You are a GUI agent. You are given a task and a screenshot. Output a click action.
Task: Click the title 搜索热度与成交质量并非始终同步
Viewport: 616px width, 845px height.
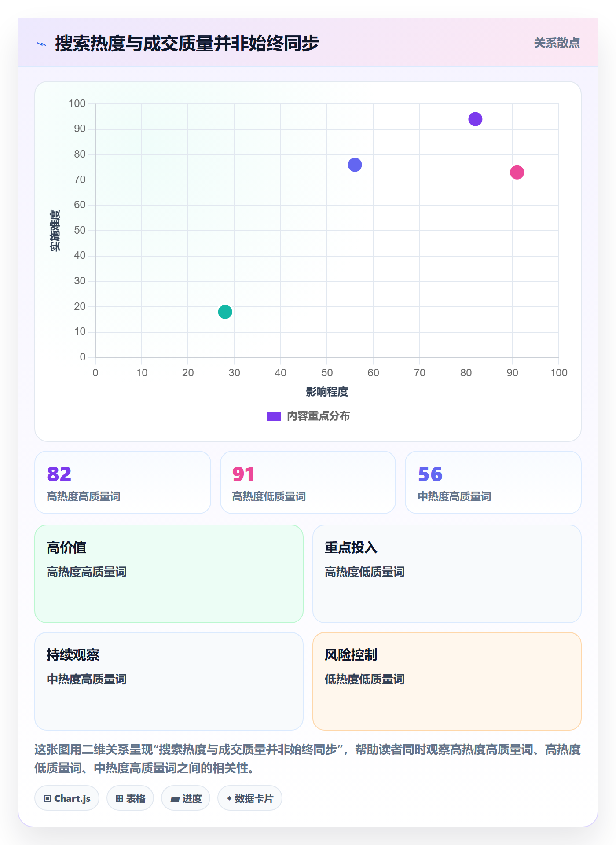(x=187, y=44)
